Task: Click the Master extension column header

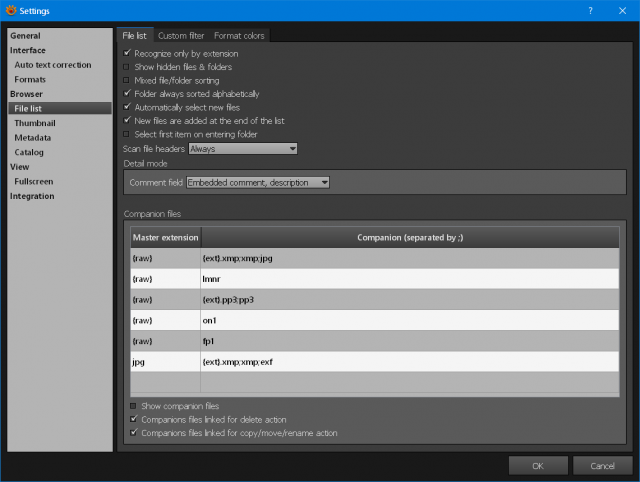Action: point(166,238)
